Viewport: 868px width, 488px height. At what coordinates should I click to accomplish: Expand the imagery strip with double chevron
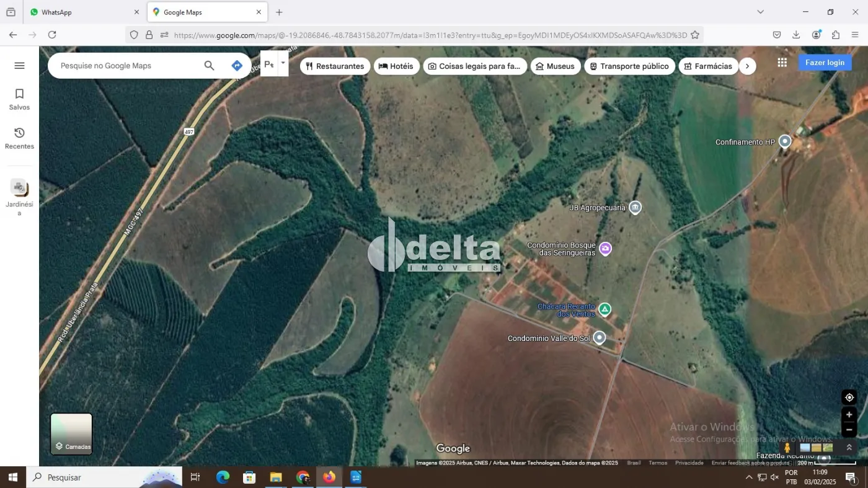click(x=849, y=448)
